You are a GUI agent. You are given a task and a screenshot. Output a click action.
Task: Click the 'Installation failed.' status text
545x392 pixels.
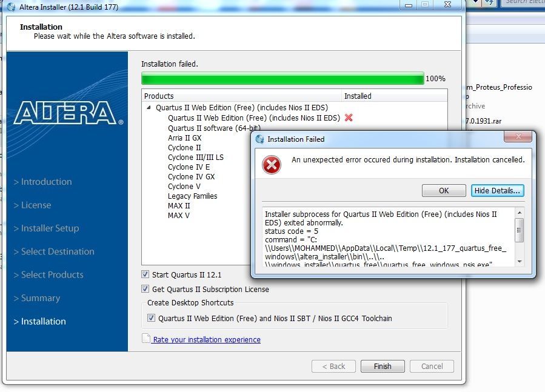pyautogui.click(x=170, y=64)
